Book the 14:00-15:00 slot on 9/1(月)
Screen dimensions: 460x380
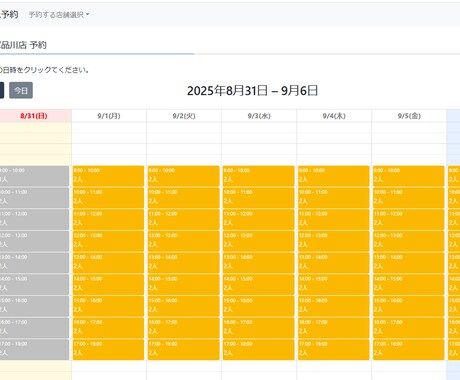pyautogui.click(x=108, y=284)
